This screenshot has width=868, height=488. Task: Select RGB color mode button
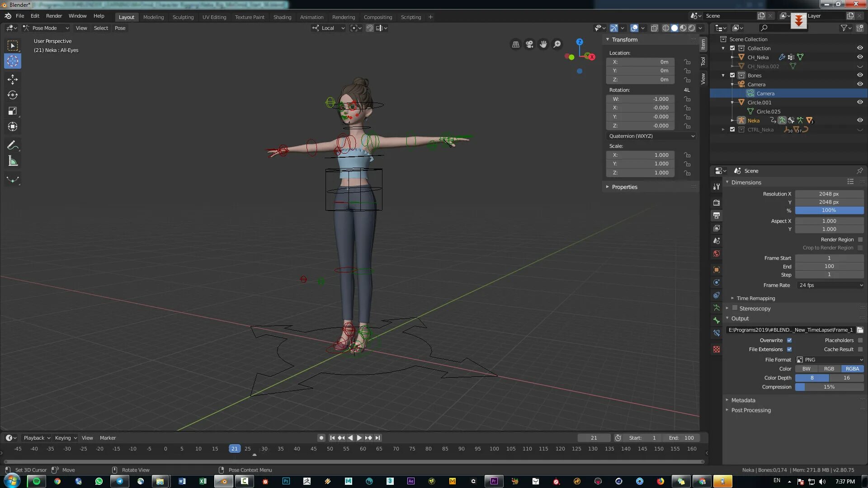(x=829, y=369)
